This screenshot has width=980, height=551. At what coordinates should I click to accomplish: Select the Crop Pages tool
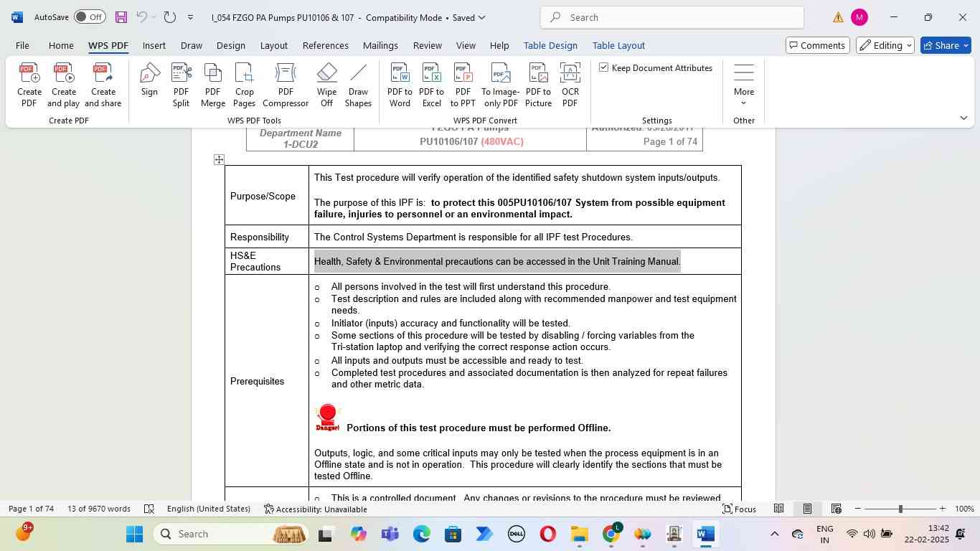pyautogui.click(x=244, y=85)
